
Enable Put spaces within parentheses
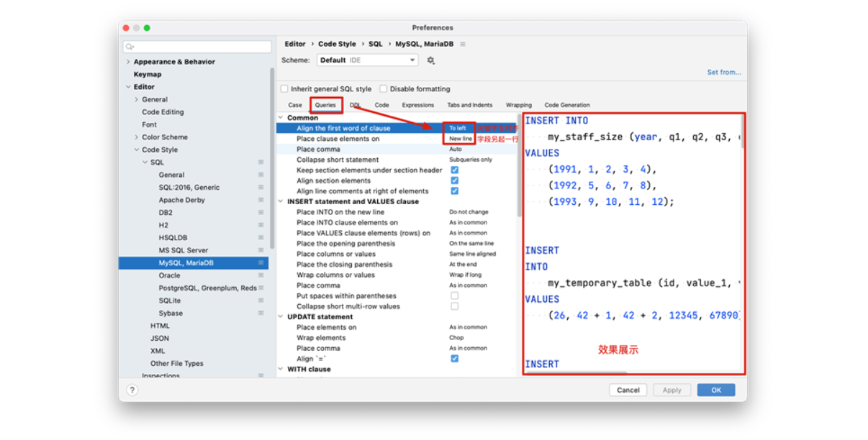[455, 295]
